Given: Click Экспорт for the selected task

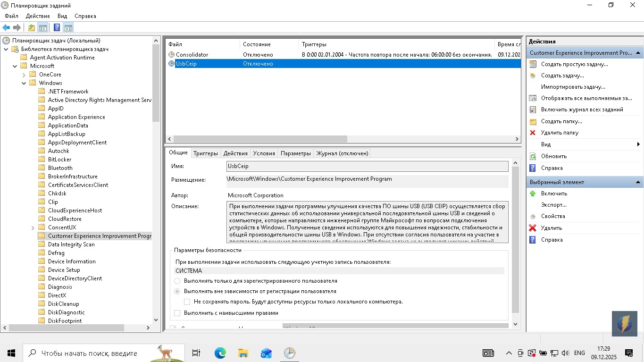Looking at the screenshot, I should pos(554,205).
